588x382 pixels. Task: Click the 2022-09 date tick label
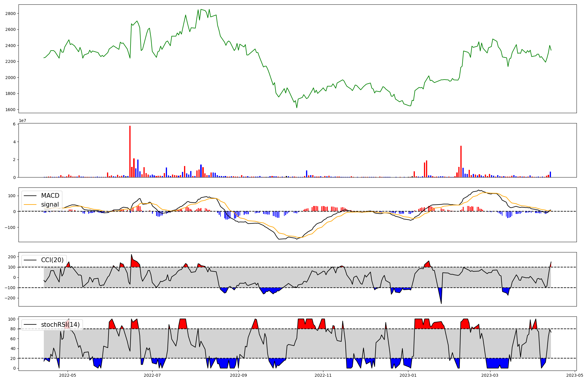[238, 375]
